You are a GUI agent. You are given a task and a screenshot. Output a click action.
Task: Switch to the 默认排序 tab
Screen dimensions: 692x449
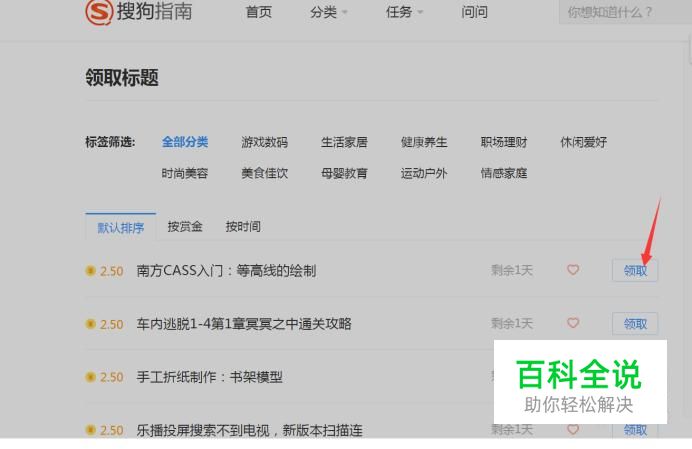coord(120,227)
